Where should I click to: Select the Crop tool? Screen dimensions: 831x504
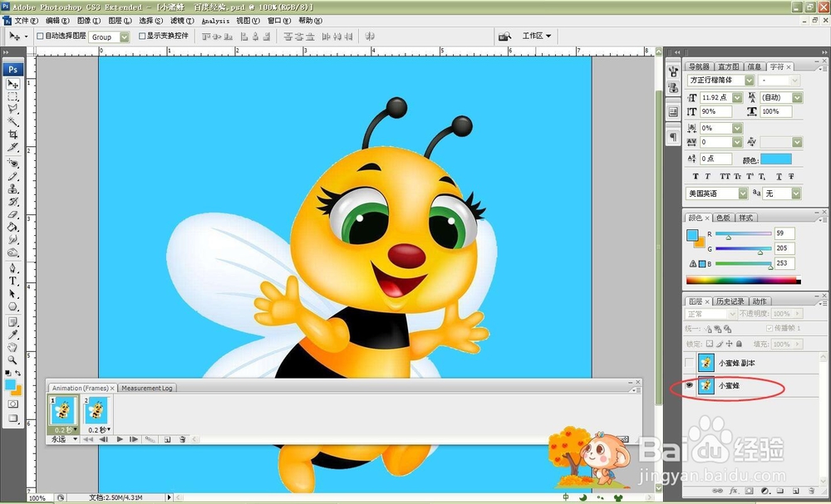coord(12,135)
